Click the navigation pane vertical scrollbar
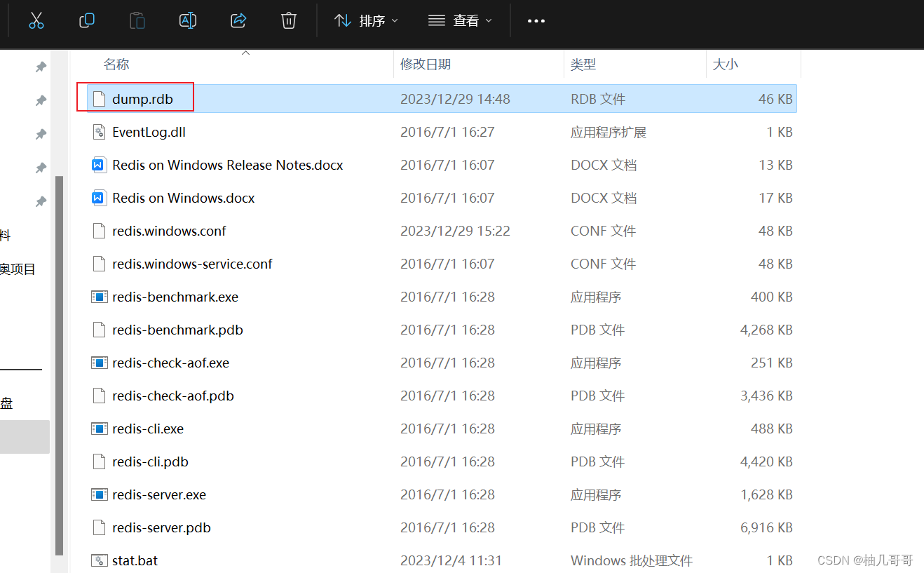924x573 pixels. pos(60,365)
